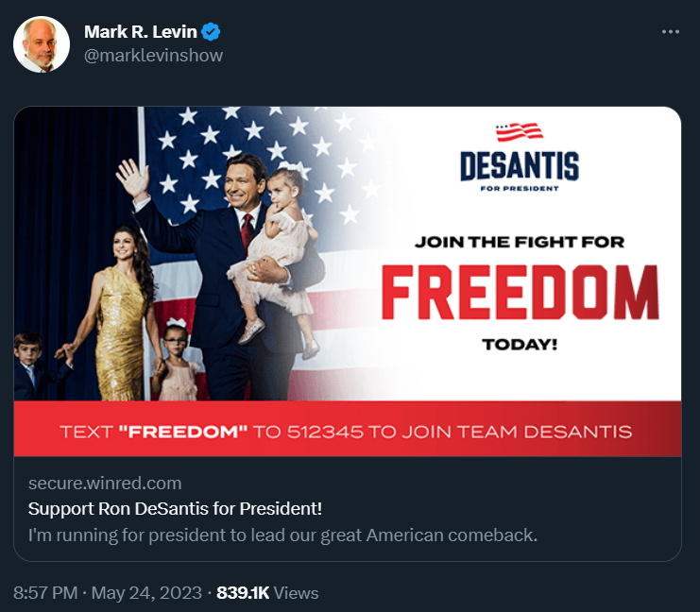Viewport: 700px width, 612px height.
Task: Click the May 24, 2023 date
Action: click(146, 593)
